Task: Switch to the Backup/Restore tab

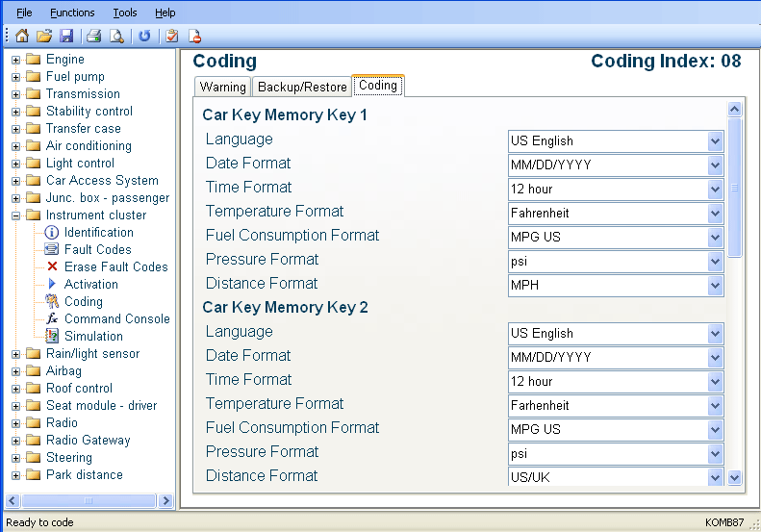Action: coord(302,87)
